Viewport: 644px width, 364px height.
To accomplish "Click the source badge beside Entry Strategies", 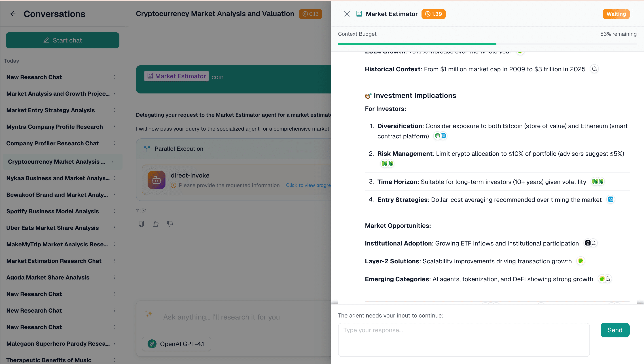I will (610, 199).
